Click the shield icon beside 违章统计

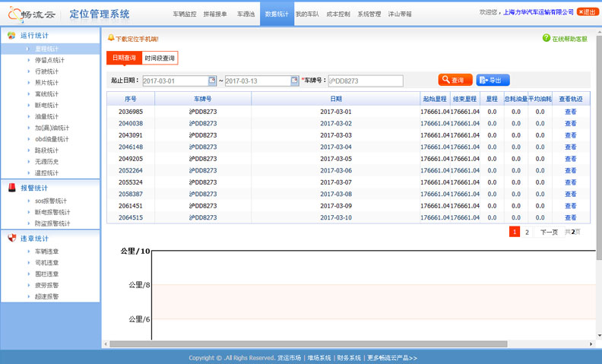(11, 239)
